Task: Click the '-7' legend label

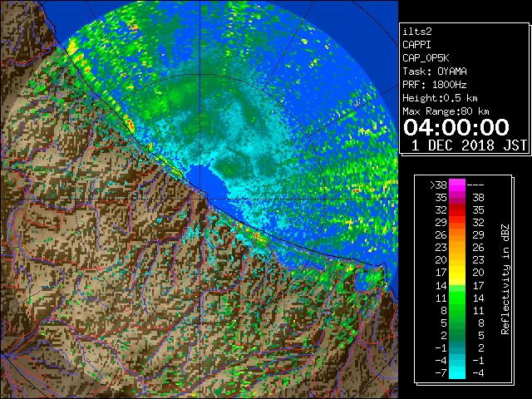Action: (x=441, y=372)
